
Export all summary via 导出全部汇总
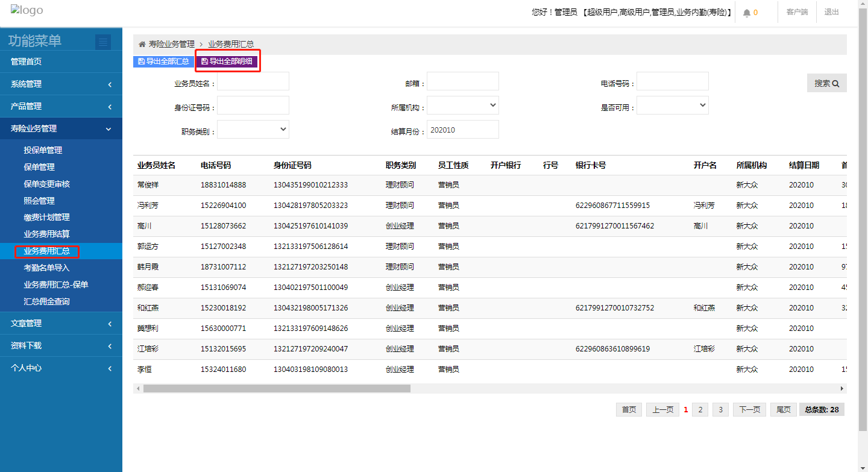(163, 61)
